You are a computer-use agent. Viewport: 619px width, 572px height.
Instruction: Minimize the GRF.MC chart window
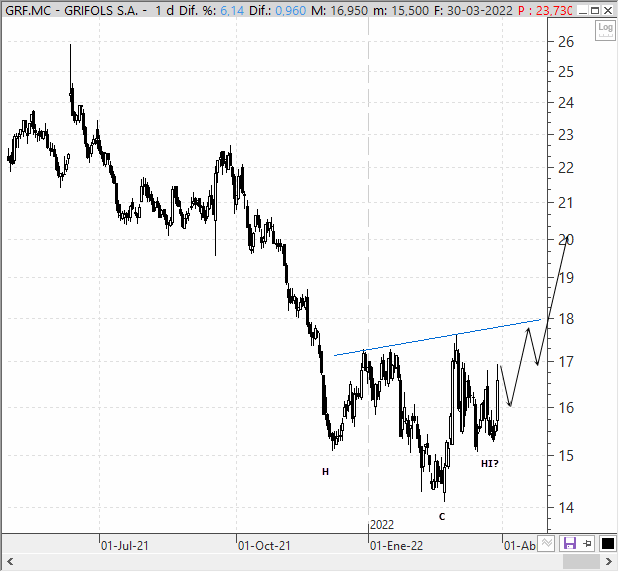pyautogui.click(x=582, y=11)
